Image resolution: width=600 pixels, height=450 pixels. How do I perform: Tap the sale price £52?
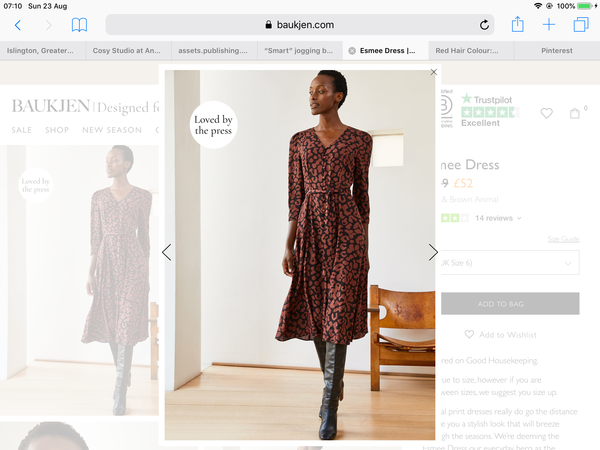[463, 184]
